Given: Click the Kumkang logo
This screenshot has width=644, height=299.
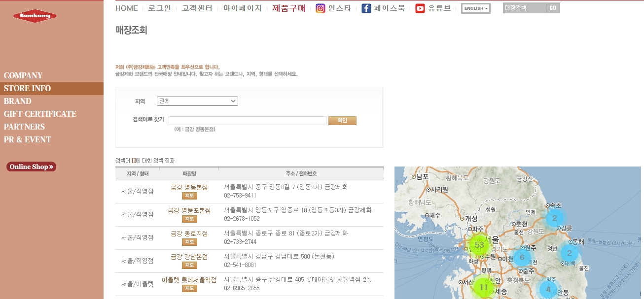Looking at the screenshot, I should click(35, 16).
